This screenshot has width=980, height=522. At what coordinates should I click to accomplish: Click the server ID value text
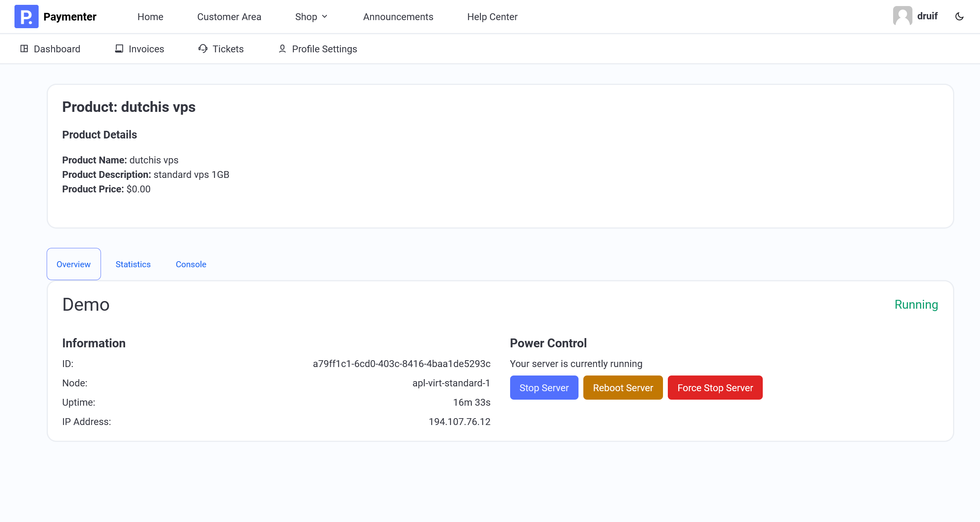click(x=401, y=364)
